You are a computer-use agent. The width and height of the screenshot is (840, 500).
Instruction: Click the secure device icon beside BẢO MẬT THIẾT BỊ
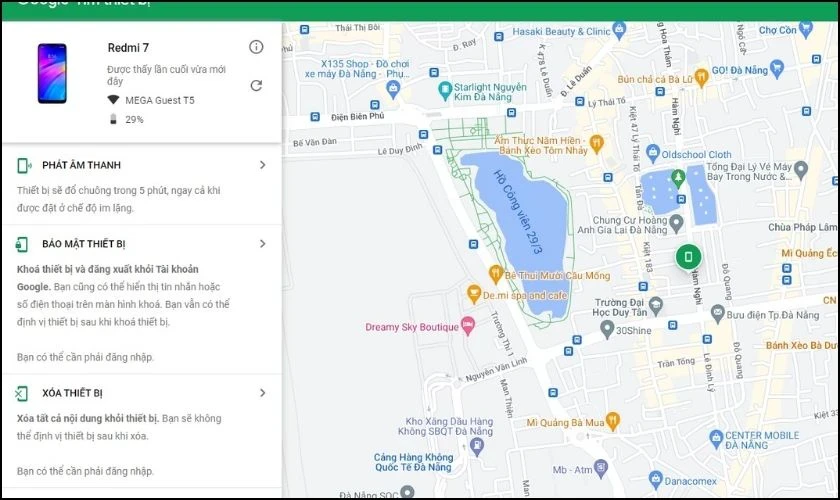[23, 244]
